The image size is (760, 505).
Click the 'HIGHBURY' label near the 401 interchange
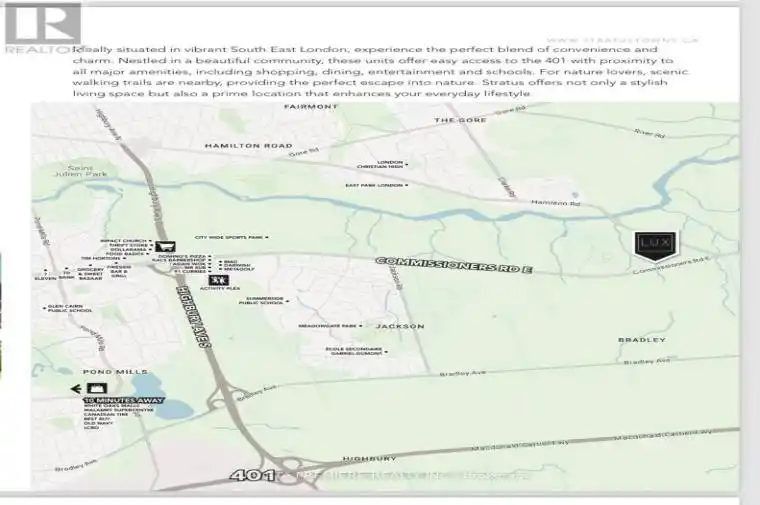click(370, 458)
